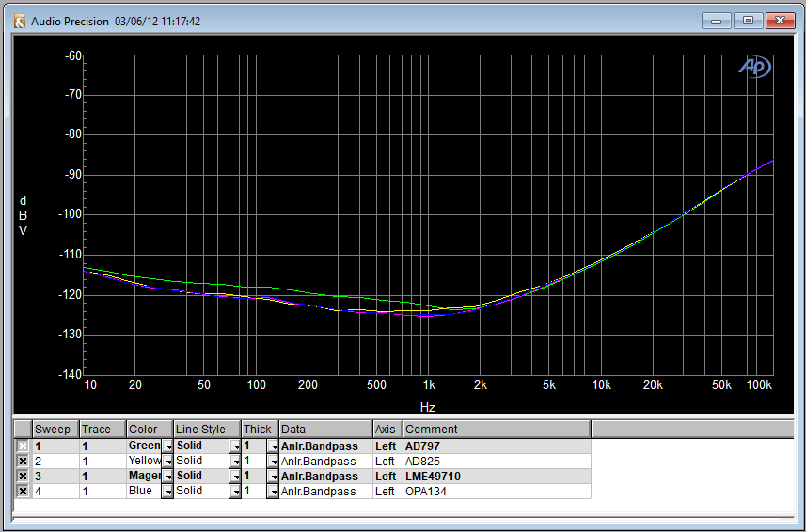Click the sweep number 4 cell

[55, 492]
